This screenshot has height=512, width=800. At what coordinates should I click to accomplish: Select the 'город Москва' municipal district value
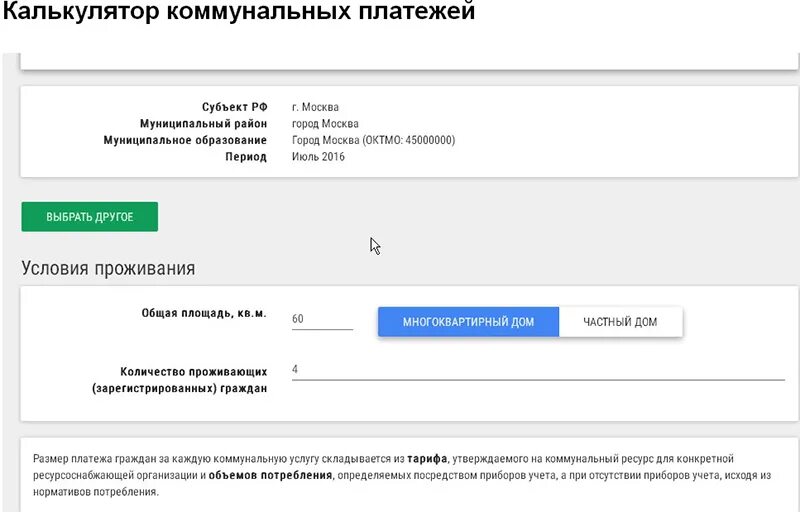coord(325,123)
